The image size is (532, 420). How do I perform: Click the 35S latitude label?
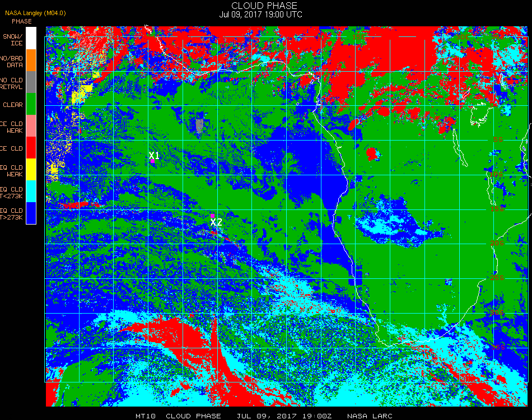click(x=498, y=347)
